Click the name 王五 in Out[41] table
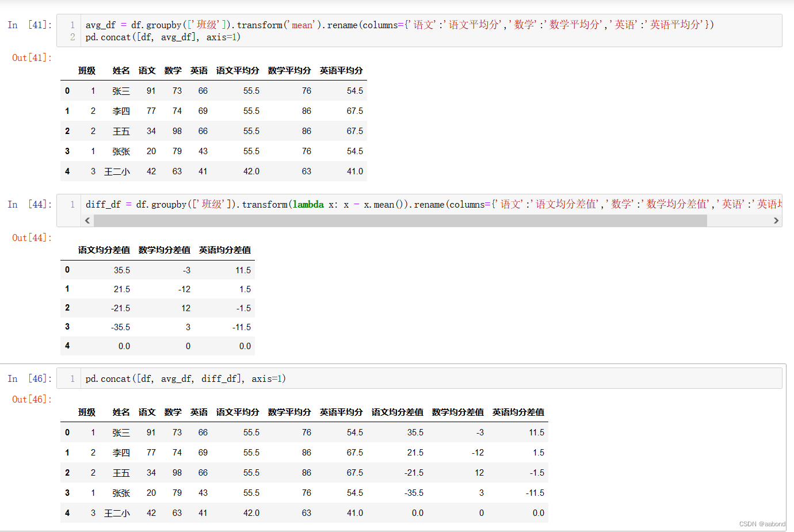 coord(121,131)
